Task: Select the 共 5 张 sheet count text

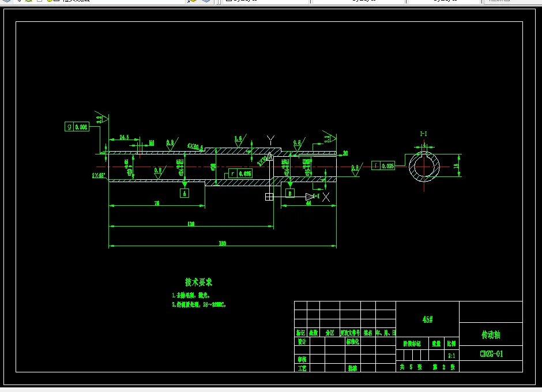Action: (x=411, y=367)
